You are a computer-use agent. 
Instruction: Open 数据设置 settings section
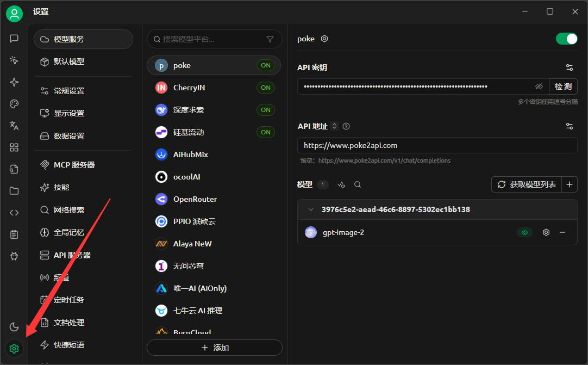pos(83,136)
